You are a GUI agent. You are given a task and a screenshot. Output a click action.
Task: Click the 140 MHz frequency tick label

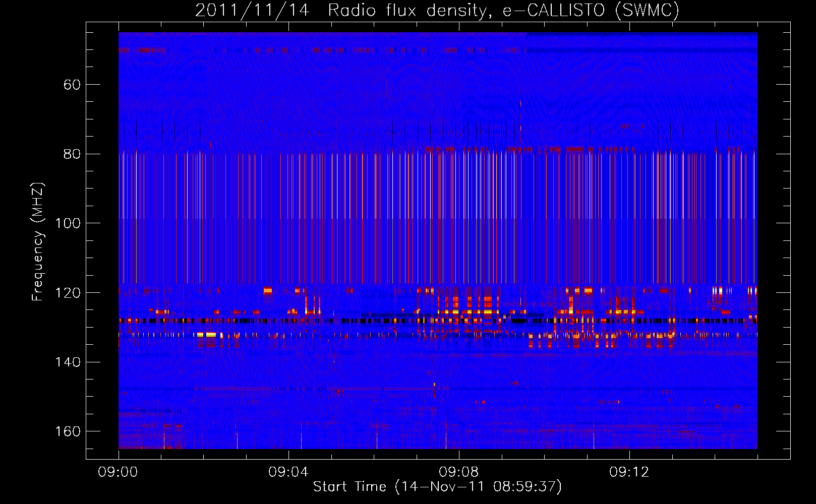tap(68, 362)
